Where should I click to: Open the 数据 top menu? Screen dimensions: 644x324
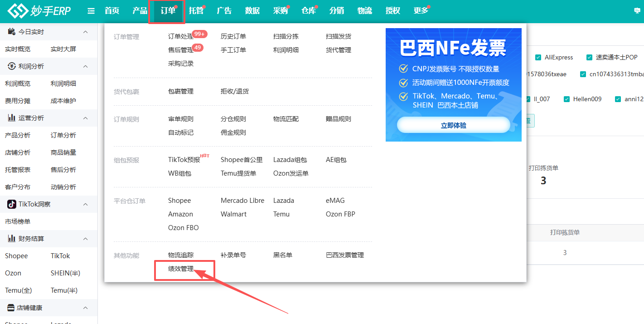coord(252,11)
